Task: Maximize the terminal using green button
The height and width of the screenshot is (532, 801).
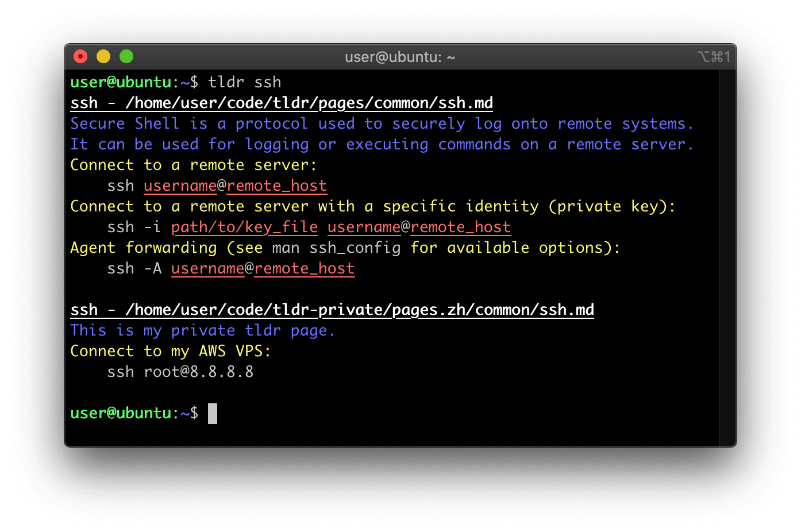Action: point(126,56)
